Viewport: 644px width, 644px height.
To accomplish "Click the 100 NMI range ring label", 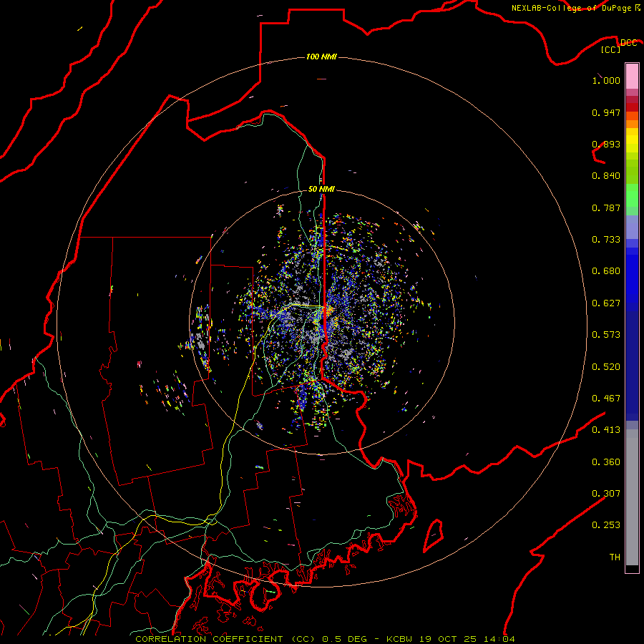I will pyautogui.click(x=321, y=57).
